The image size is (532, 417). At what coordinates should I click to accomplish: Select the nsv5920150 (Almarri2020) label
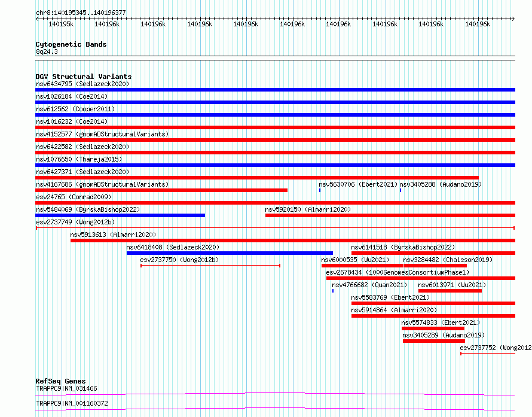[x=308, y=209]
